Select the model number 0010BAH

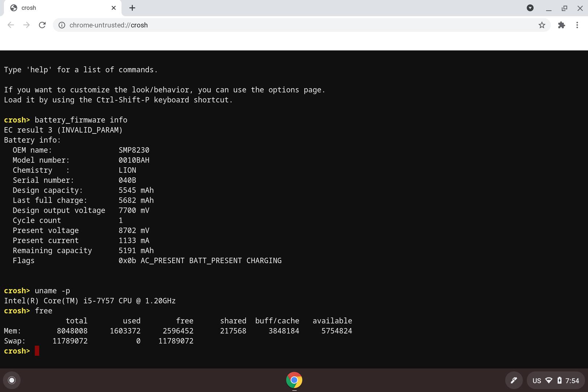[x=134, y=160]
